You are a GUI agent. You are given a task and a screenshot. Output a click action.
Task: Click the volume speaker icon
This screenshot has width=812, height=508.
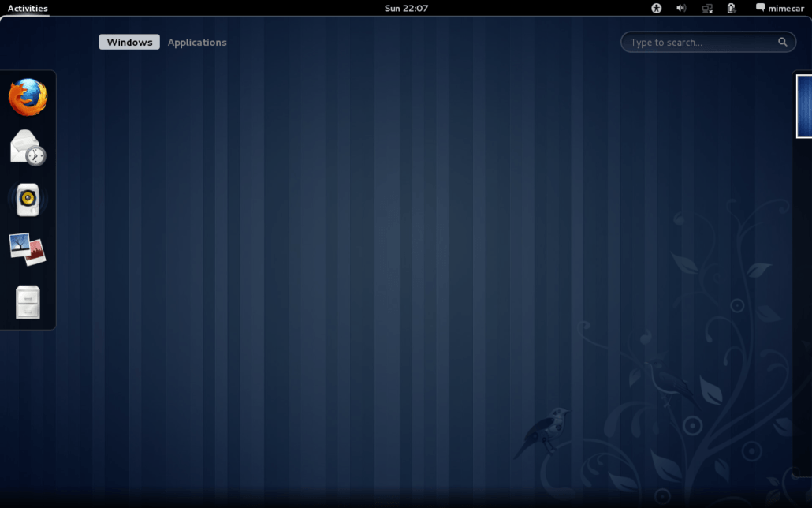(681, 9)
